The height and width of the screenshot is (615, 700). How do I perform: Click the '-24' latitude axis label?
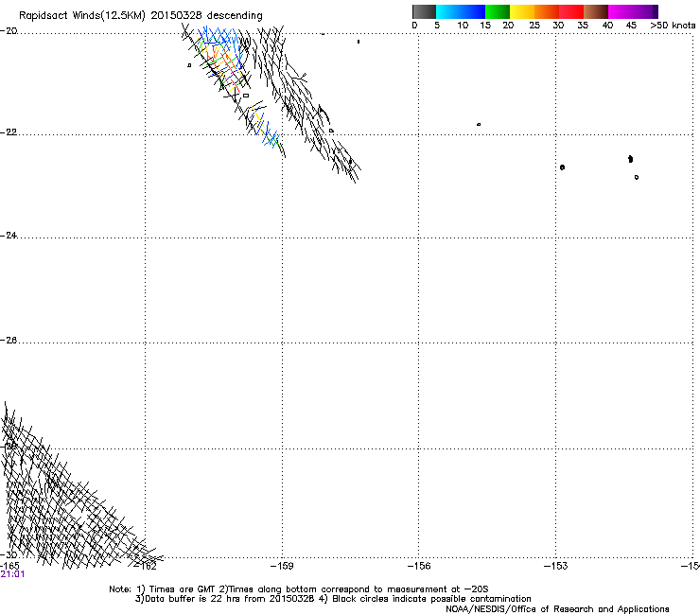coord(9,236)
